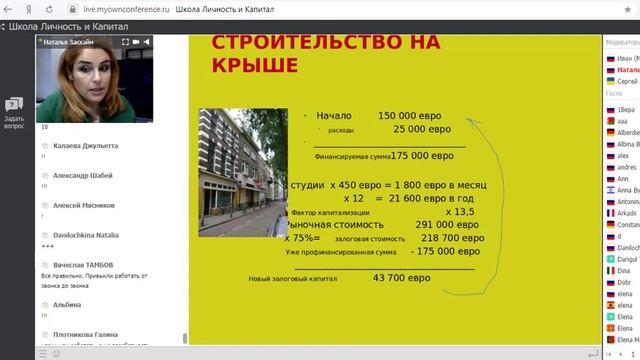Select chat author Плотникова Галина
640x360 pixels.
tap(86, 335)
